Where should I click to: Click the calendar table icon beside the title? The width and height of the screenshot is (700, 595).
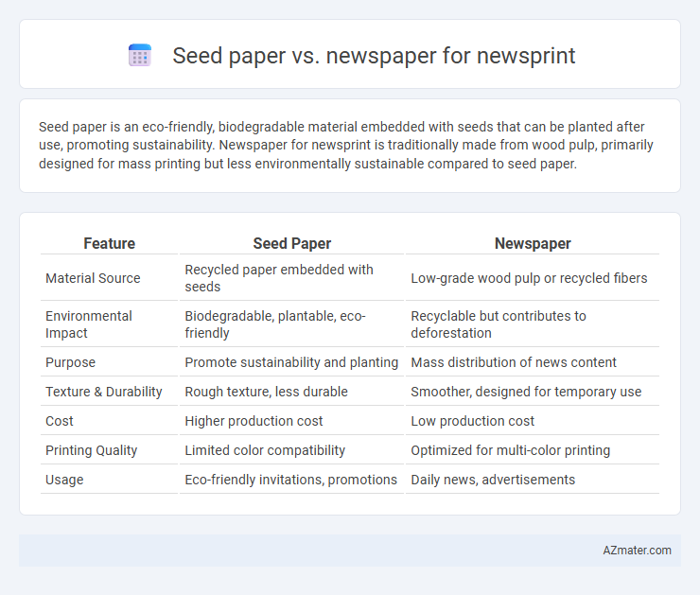click(140, 56)
